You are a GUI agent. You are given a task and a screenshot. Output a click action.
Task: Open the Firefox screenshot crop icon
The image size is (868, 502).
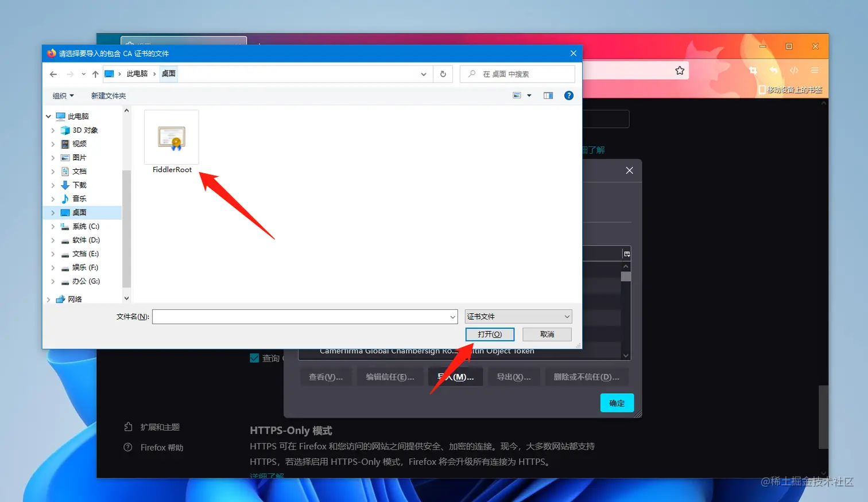click(x=753, y=71)
